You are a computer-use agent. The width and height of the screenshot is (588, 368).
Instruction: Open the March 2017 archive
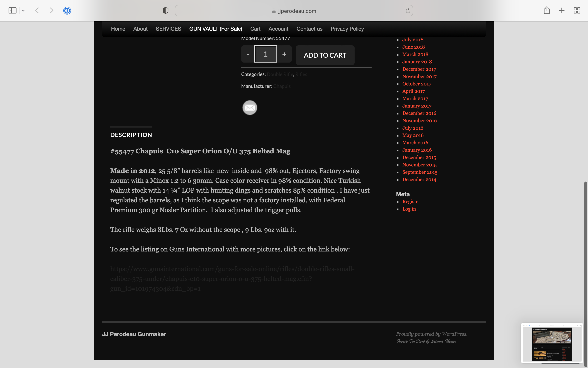coord(415,99)
